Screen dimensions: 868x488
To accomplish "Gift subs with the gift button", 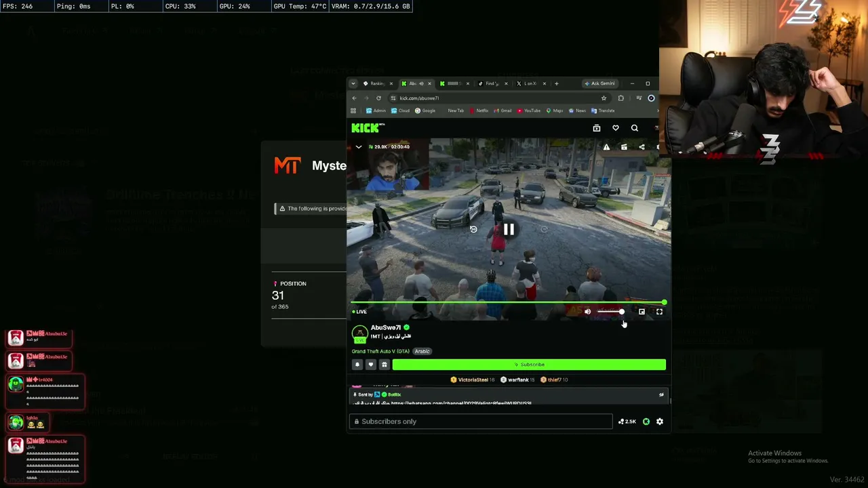I will [x=384, y=365].
